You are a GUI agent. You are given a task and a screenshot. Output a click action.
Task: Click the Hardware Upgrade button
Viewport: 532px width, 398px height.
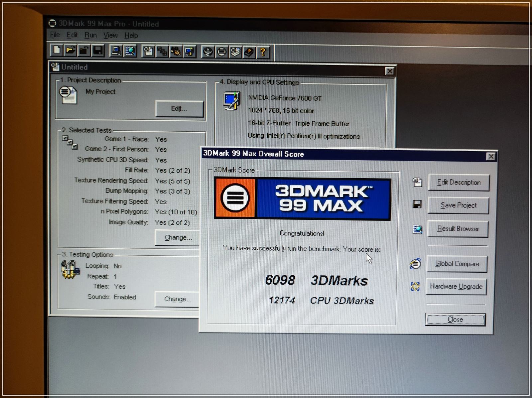click(456, 286)
